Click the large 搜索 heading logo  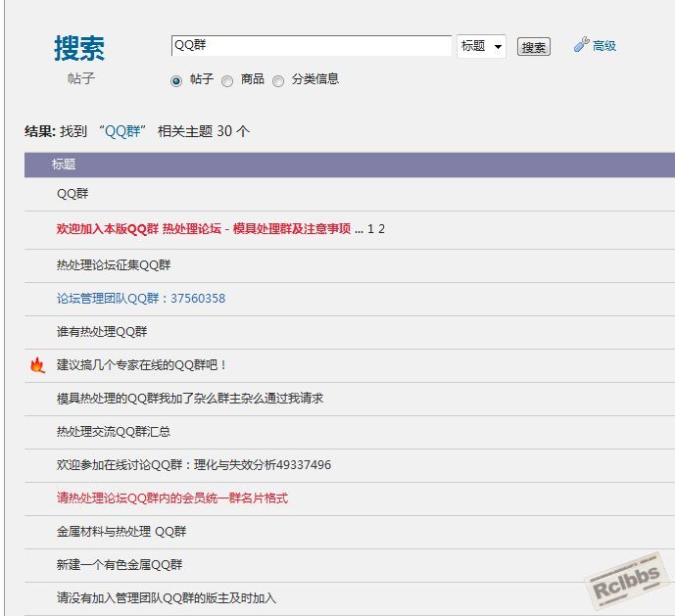79,48
